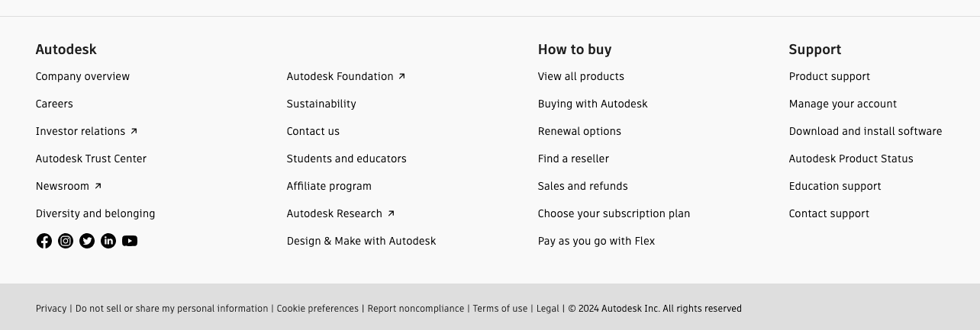Click the external-link arrow beside Newsroom

[98, 186]
